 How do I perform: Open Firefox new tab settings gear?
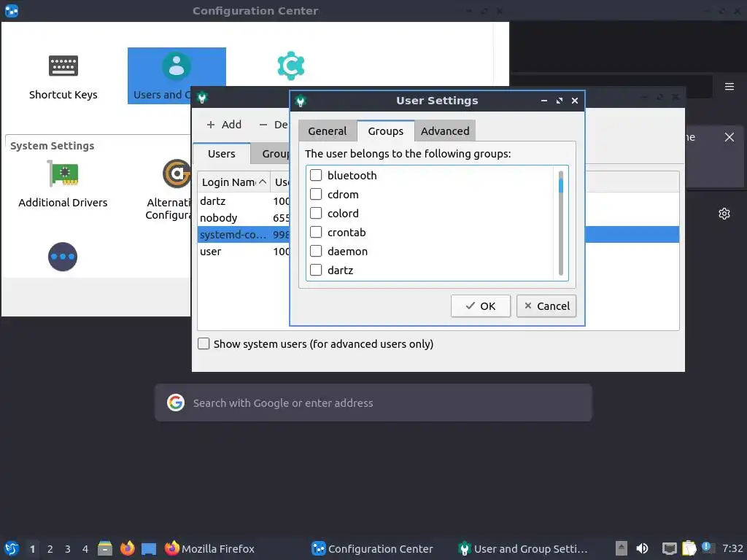(x=724, y=214)
